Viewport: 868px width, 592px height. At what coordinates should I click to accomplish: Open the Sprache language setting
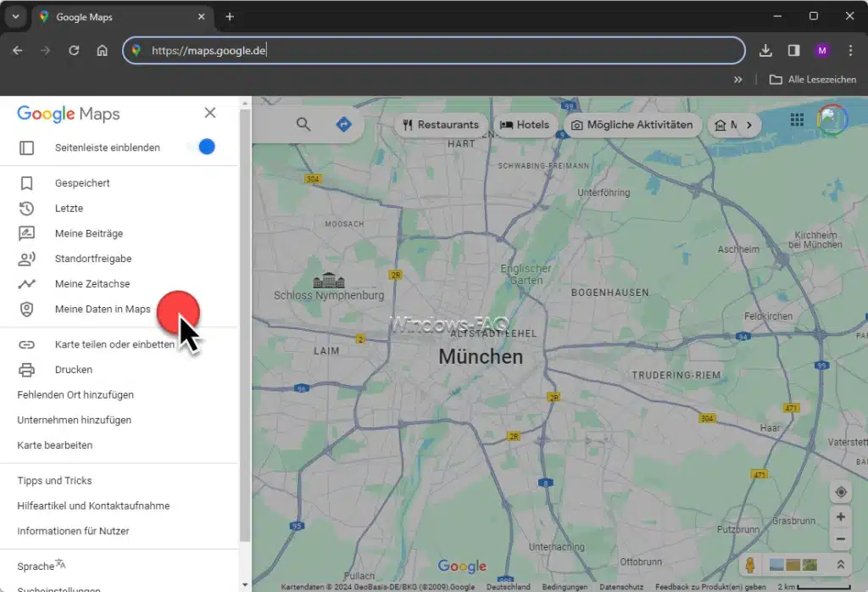[x=42, y=566]
